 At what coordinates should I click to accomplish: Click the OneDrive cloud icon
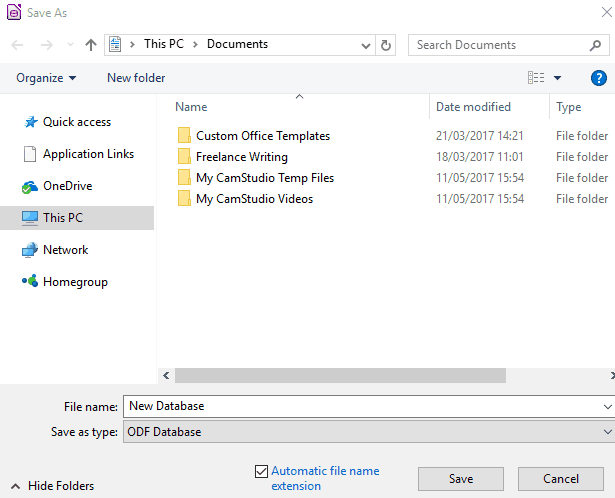[x=30, y=187]
